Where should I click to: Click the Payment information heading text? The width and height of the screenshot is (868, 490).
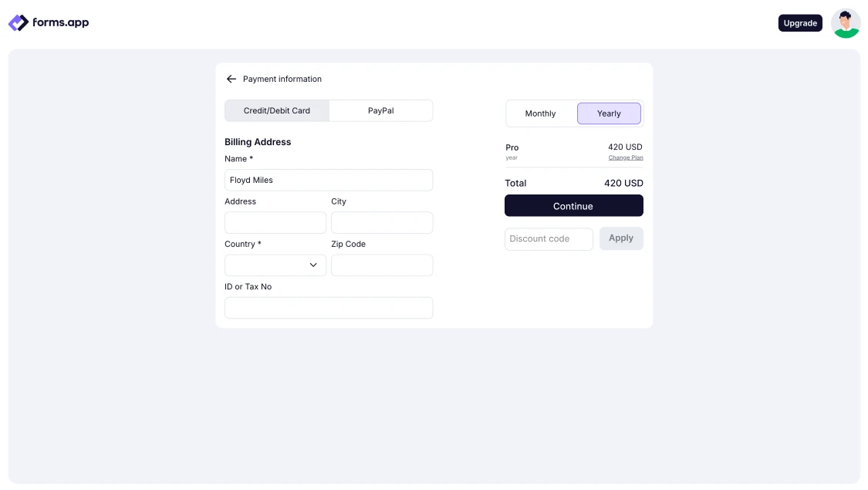[282, 79]
